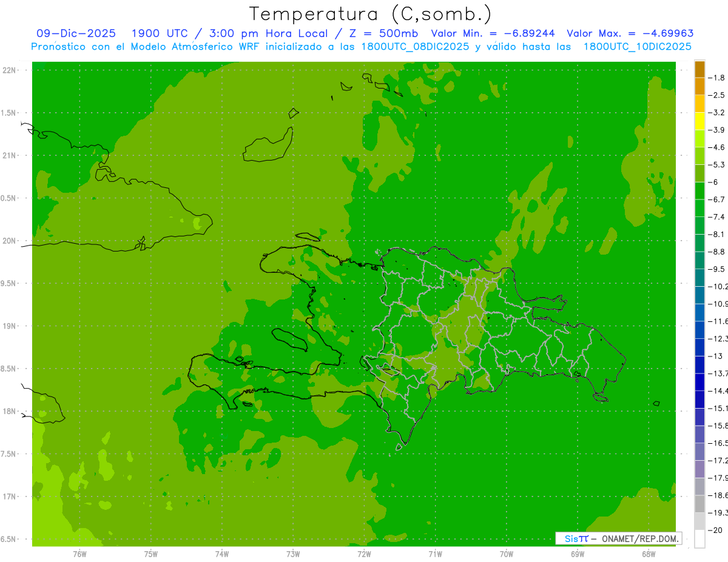Click the "Valor Max. = -4.69963" value
The width and height of the screenshot is (728, 562).
(630, 33)
